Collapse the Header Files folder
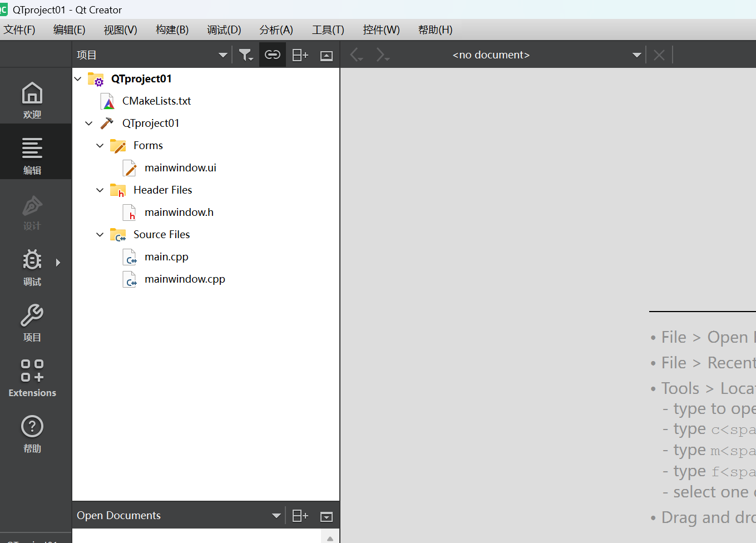This screenshot has height=543, width=756. (100, 190)
